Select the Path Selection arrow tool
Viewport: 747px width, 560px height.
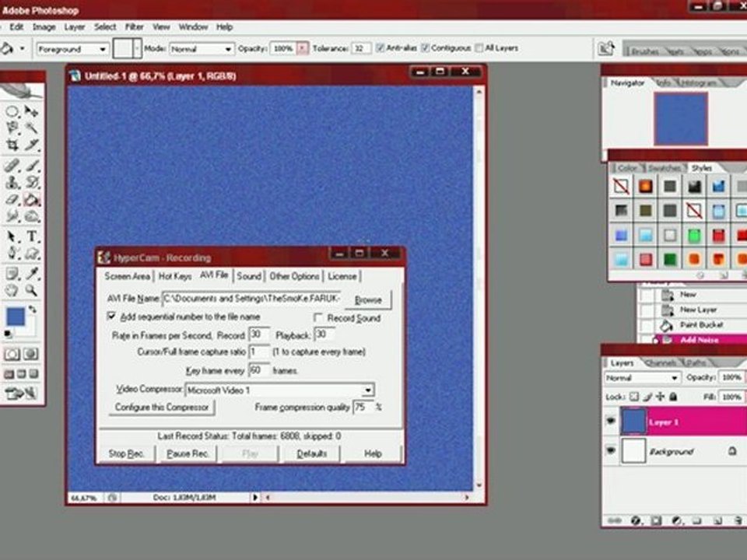(x=12, y=236)
